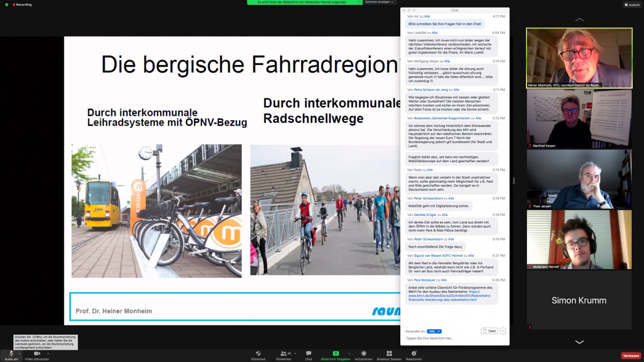644x362 pixels.
Task: Click the Datei file attach button
Action: point(489,331)
